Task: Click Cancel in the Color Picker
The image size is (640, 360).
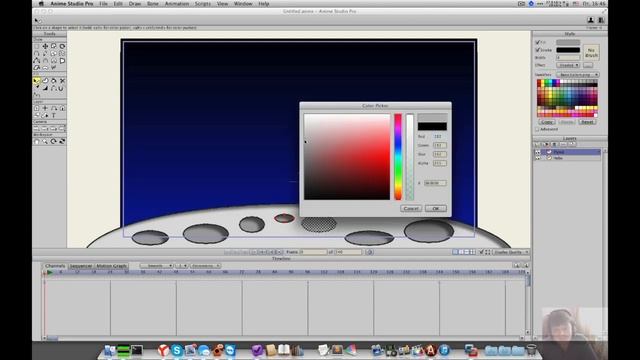Action: point(411,208)
